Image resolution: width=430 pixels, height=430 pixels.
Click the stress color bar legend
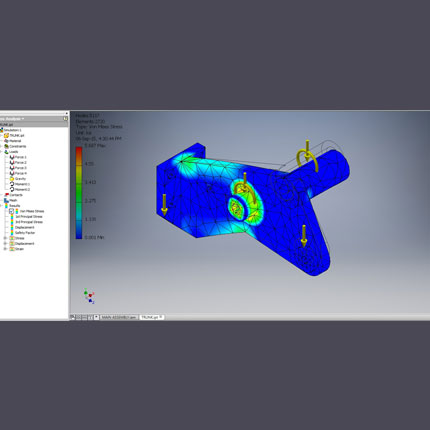(x=79, y=193)
